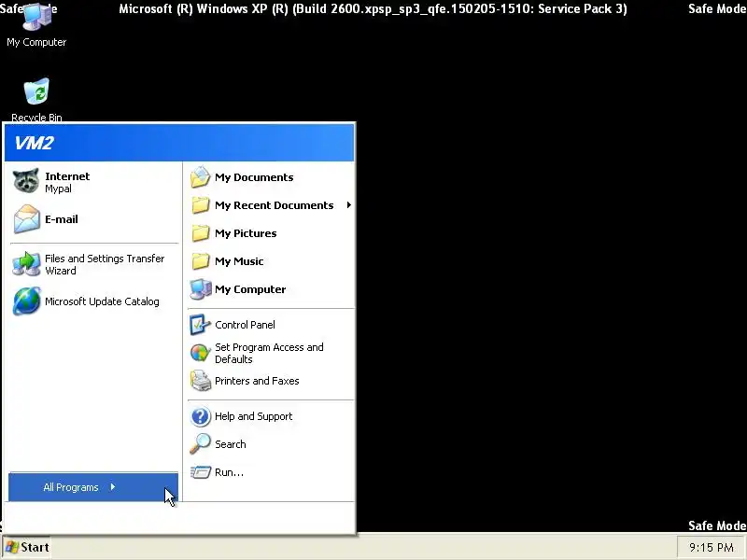
Task: Click the Help and Support question-mark icon
Action: [x=201, y=416]
